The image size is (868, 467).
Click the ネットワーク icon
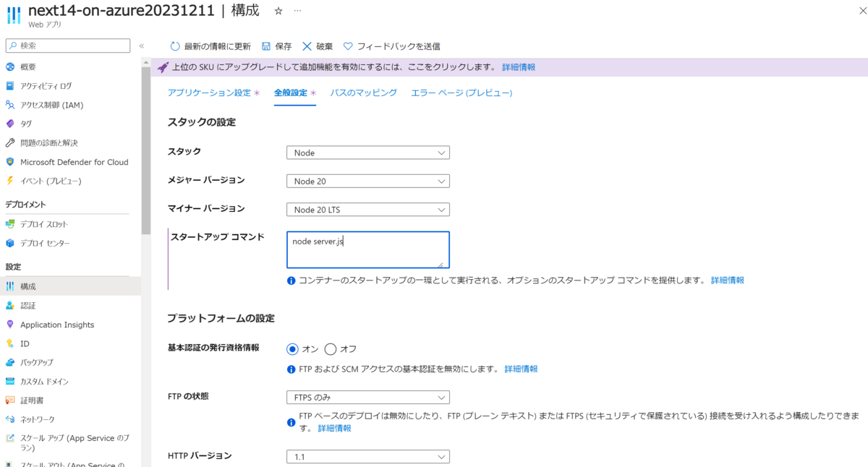[10, 419]
